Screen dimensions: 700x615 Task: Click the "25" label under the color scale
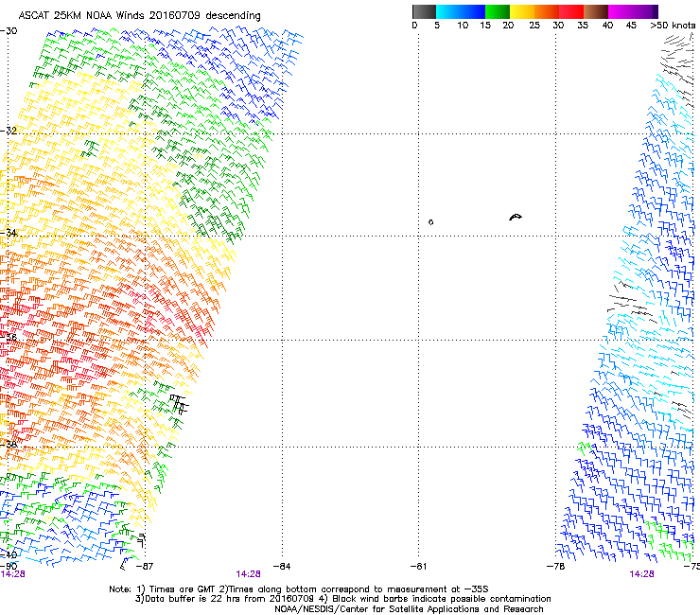click(x=534, y=26)
